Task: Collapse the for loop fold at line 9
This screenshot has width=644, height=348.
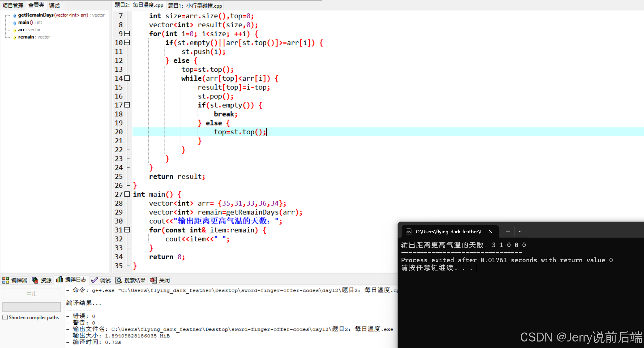Action: 127,34
